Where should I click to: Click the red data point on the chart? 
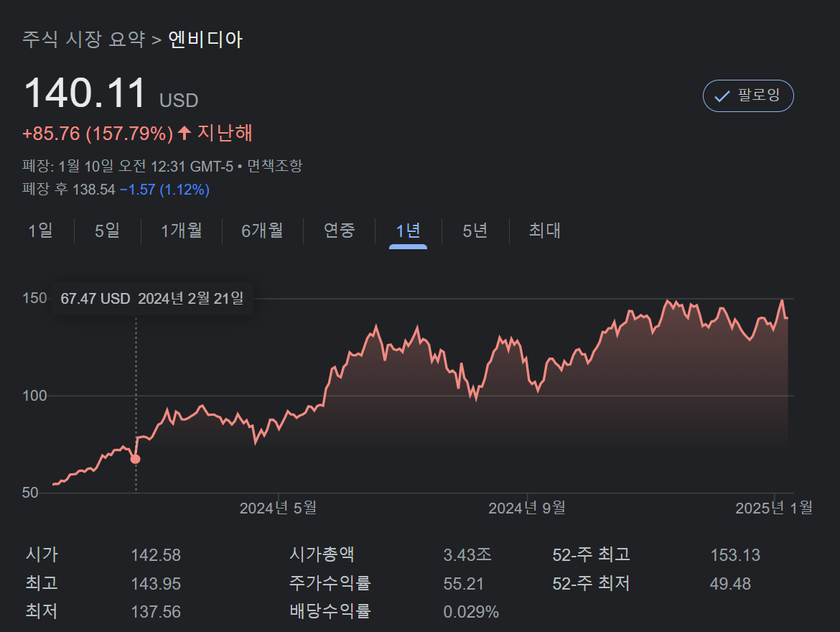click(x=136, y=459)
